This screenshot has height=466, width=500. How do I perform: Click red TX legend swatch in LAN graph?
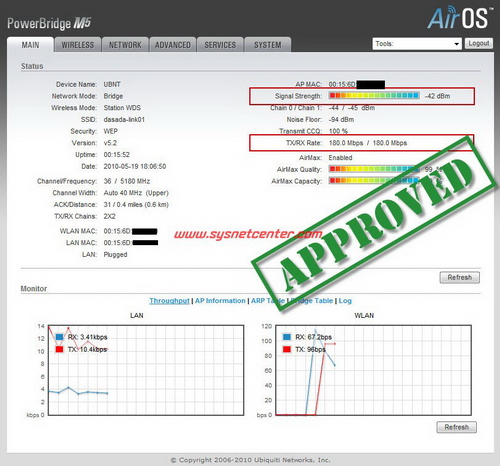point(60,349)
